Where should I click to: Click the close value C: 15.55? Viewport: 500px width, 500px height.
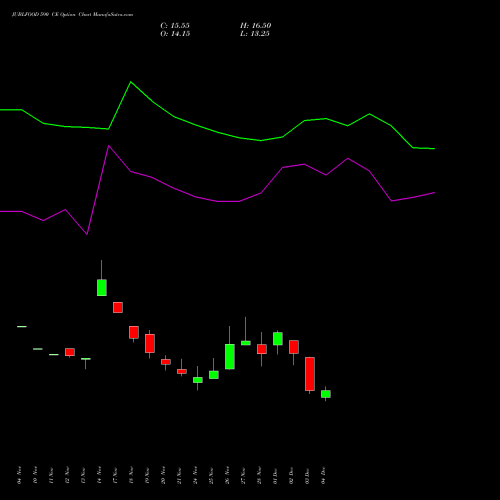coord(175,26)
